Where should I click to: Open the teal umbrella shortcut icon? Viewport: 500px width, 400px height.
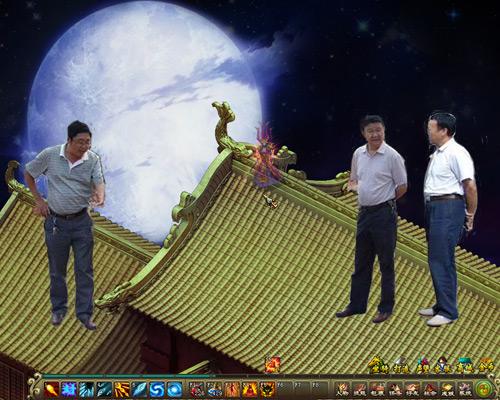(466, 365)
